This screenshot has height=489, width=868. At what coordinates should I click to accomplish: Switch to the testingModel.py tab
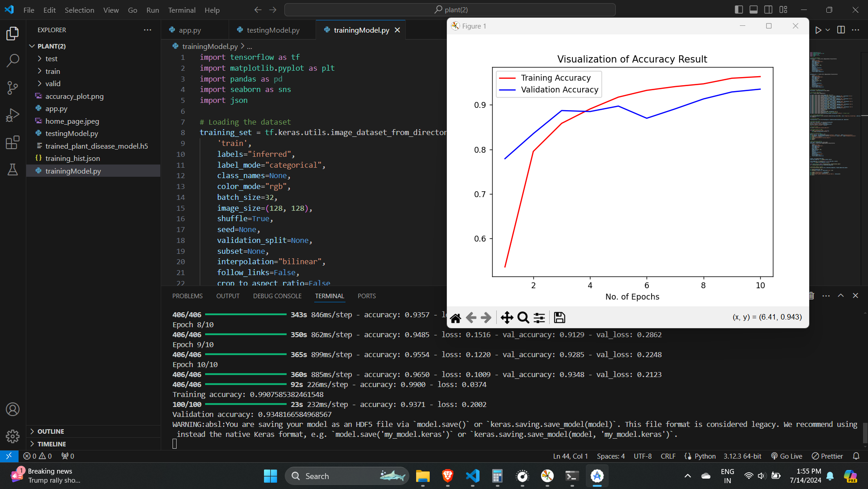(273, 30)
